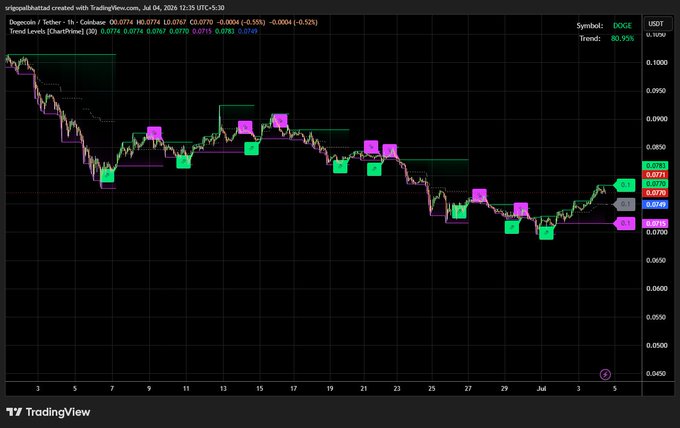Click the magenta signal marker above date 9
This screenshot has height=428, width=680.
coord(154,133)
